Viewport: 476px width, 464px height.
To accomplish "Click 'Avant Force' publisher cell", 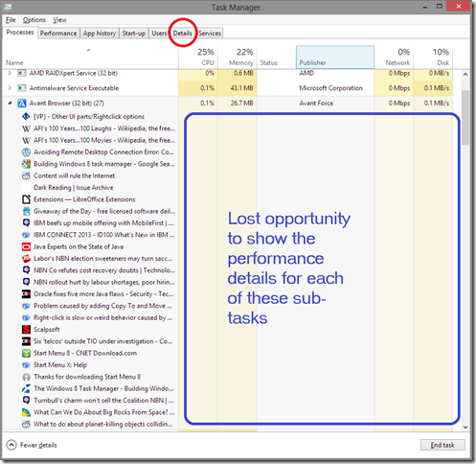I will pyautogui.click(x=316, y=103).
